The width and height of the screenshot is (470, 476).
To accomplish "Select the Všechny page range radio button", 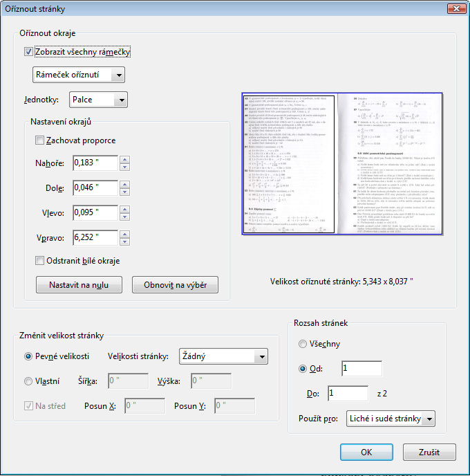I will 303,344.
